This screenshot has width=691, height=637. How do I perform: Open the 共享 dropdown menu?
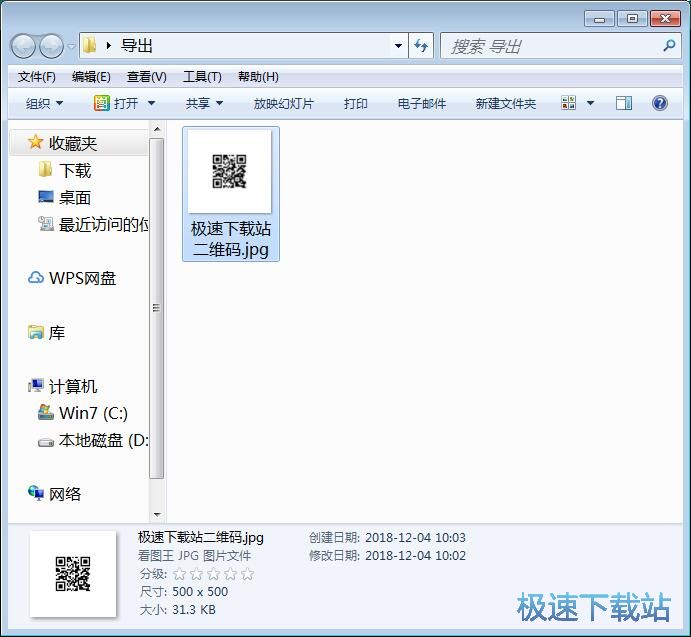tap(204, 104)
